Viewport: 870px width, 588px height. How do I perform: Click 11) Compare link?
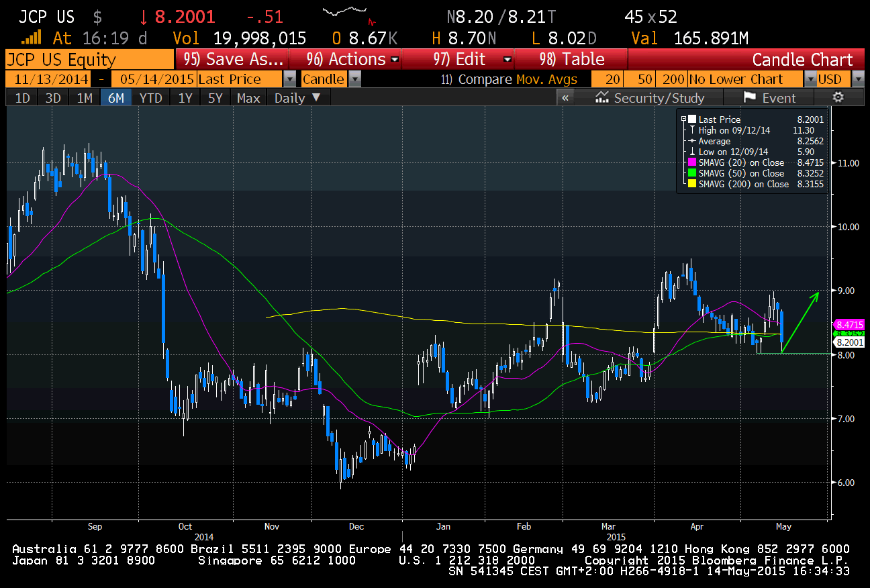[476, 79]
